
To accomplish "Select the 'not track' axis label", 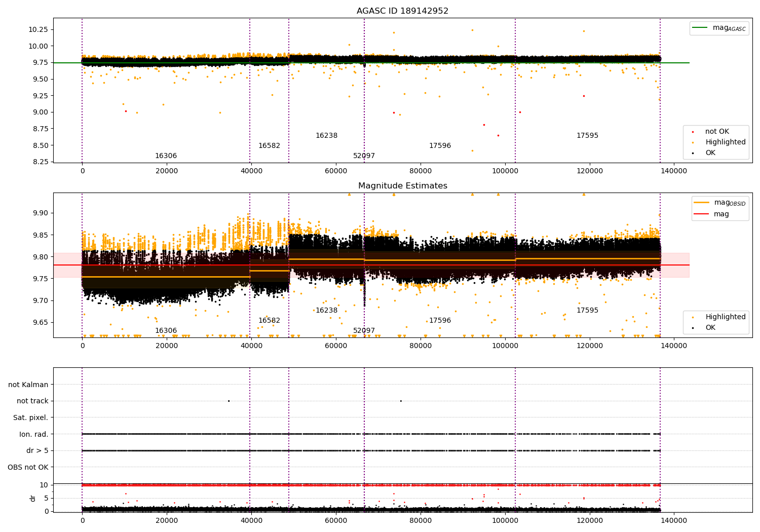I will [x=32, y=401].
